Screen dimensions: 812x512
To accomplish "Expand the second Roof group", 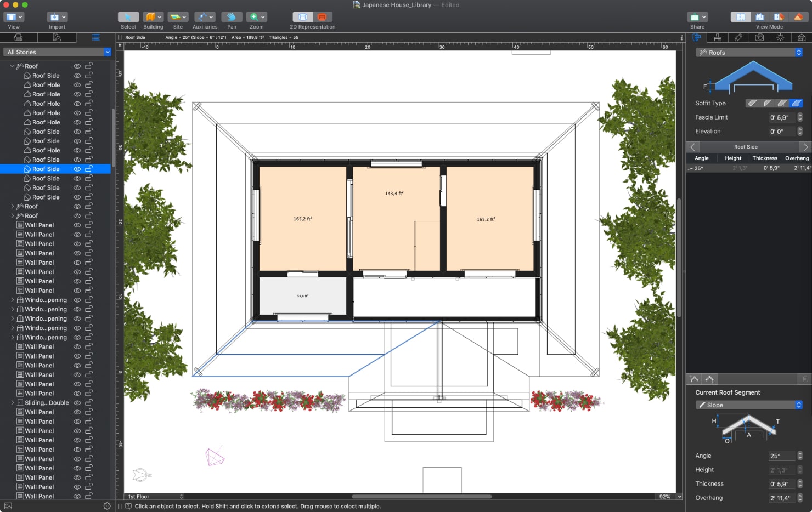I will (x=12, y=207).
